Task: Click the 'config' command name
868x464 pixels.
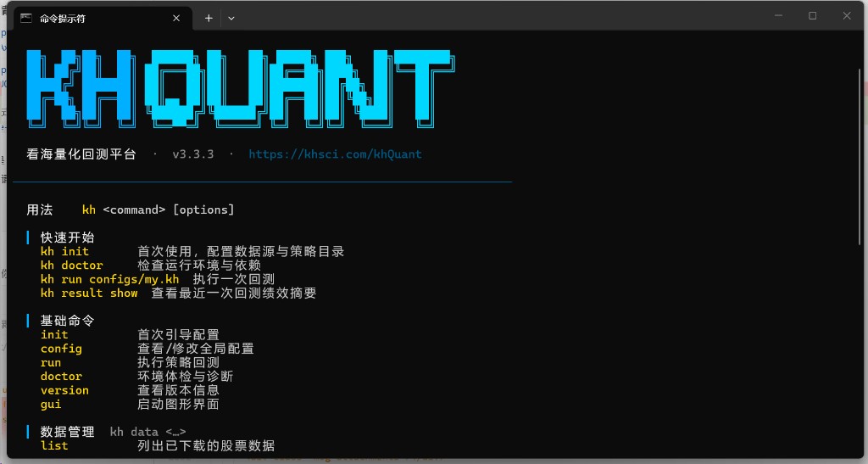Action: [x=61, y=349]
